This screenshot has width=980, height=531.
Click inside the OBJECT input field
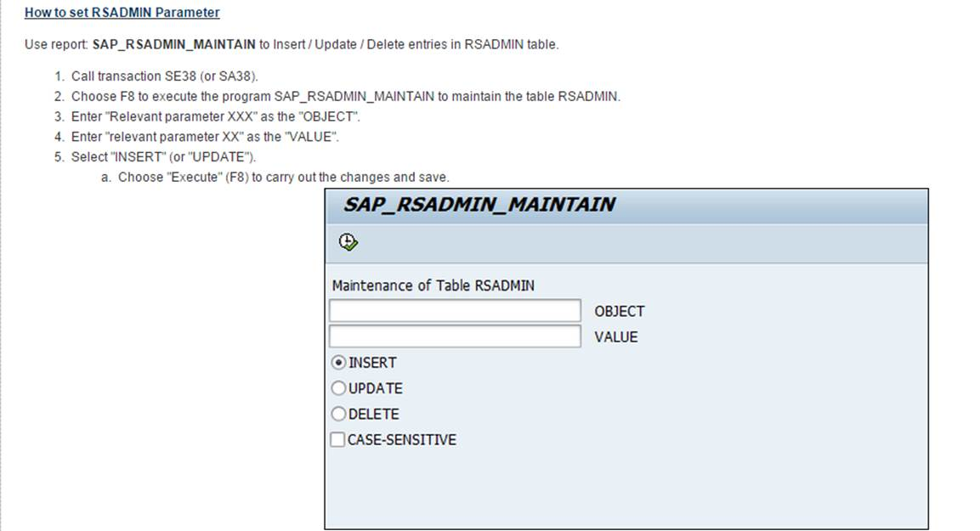coord(453,309)
